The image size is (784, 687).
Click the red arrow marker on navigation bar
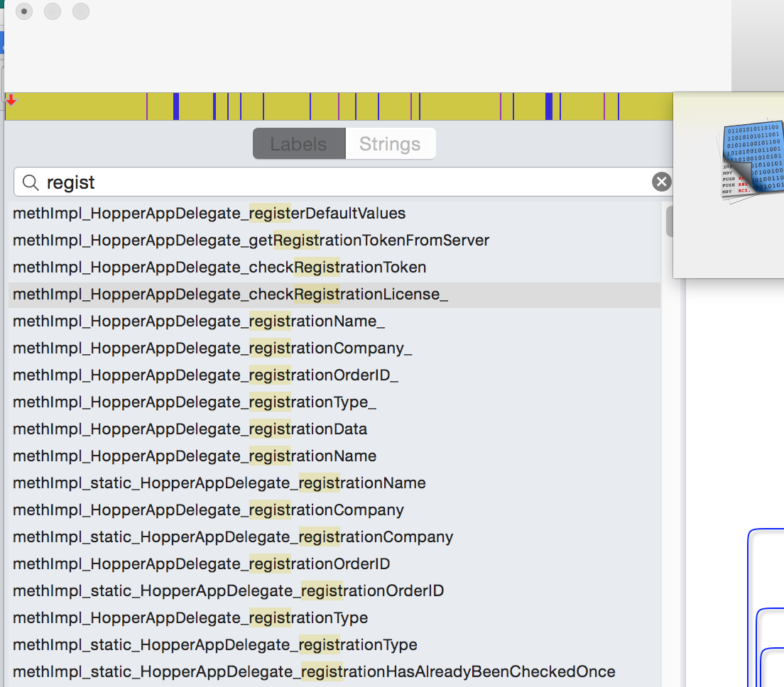(x=11, y=100)
